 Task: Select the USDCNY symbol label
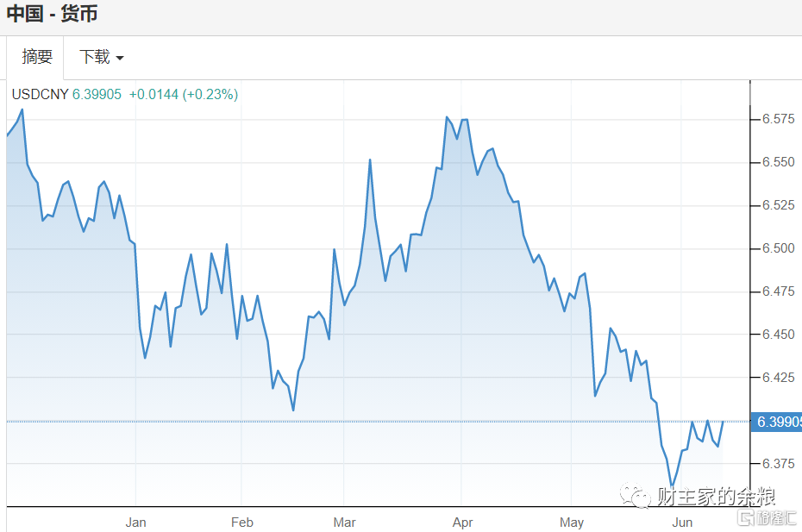click(40, 94)
